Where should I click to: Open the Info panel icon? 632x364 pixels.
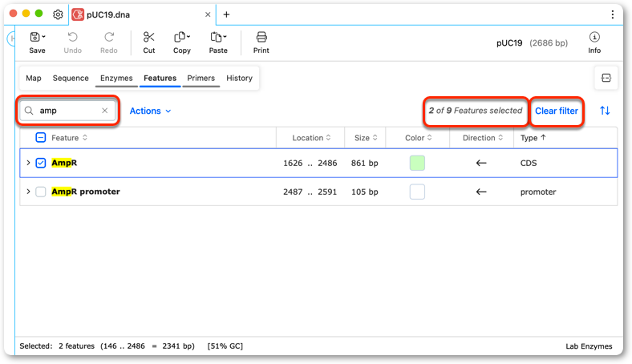point(594,37)
